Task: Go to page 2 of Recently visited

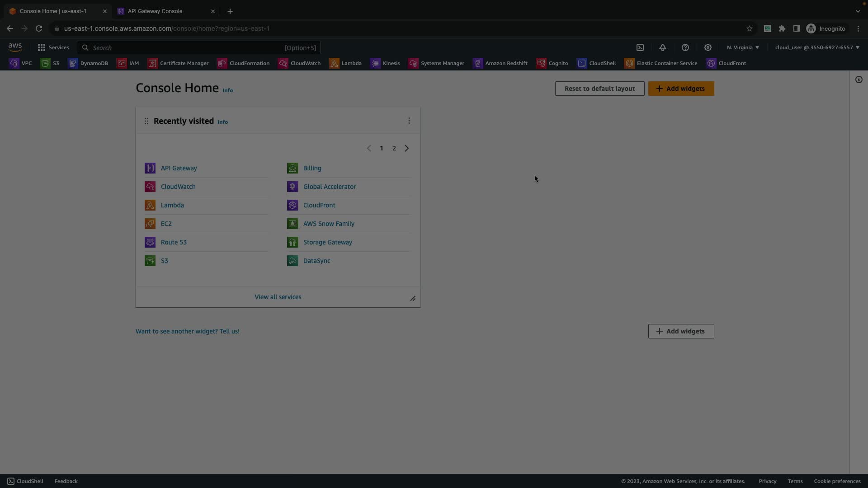Action: click(394, 148)
